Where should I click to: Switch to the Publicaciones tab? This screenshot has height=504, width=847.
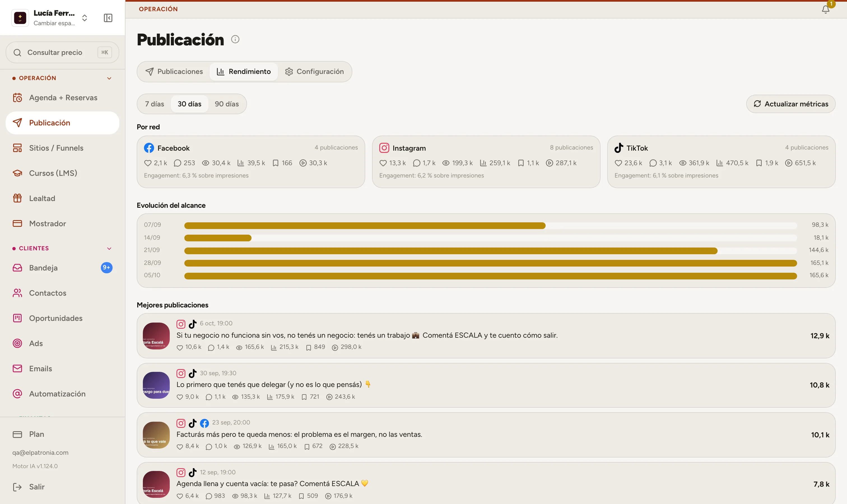coord(174,72)
